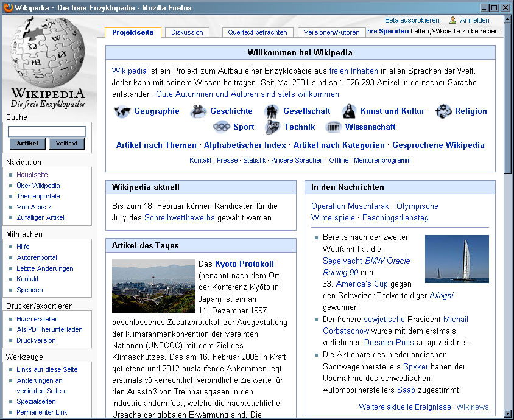Image resolution: width=514 pixels, height=420 pixels.
Task: Open Weitere aktuelle Ereignisse link
Action: coord(405,407)
